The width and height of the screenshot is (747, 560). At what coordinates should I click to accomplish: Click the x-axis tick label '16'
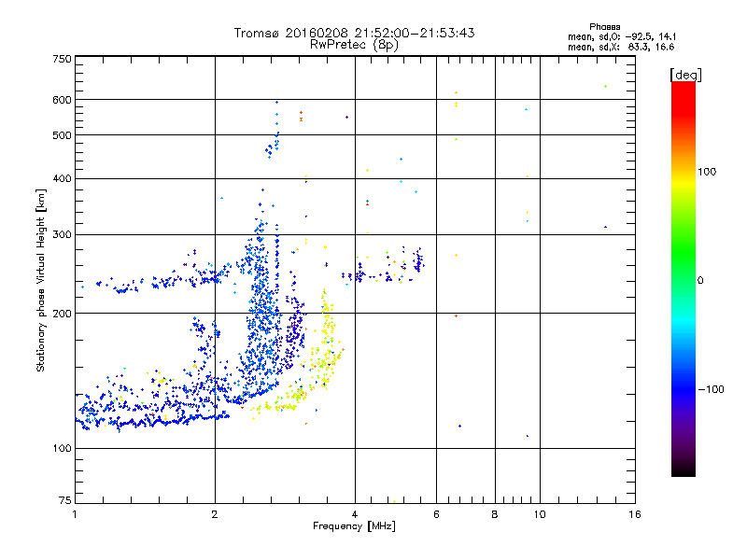[635, 514]
